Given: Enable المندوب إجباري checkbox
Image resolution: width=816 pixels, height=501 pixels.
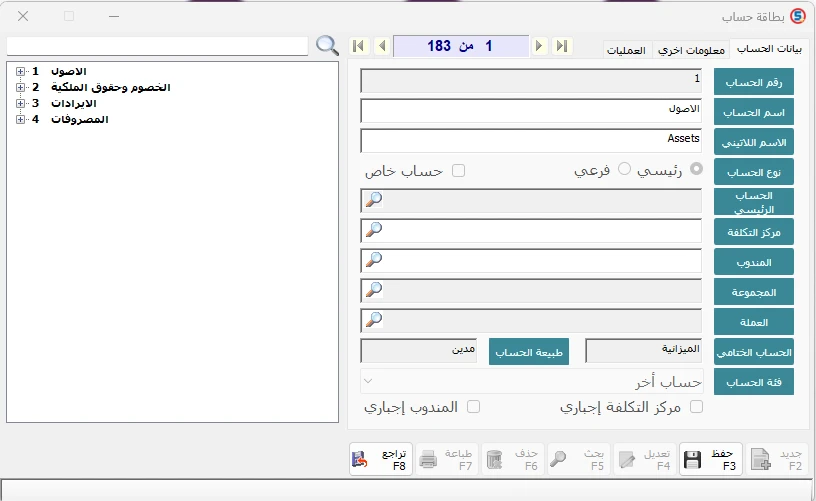Looking at the screenshot, I should click(473, 407).
